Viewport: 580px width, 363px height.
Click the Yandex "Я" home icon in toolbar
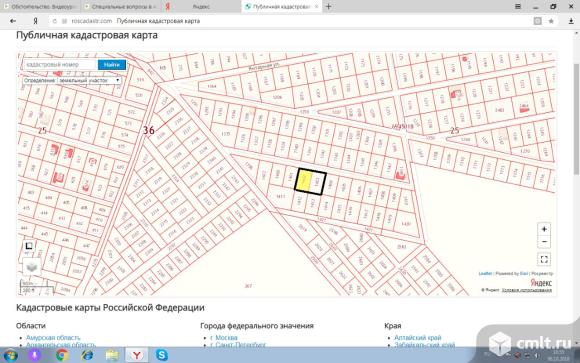point(35,21)
